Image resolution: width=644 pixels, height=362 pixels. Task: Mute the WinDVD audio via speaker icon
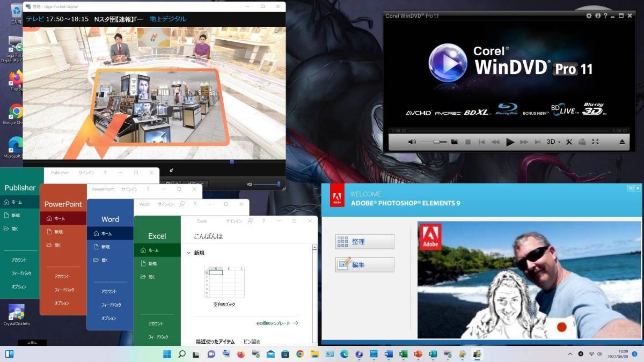click(x=412, y=142)
